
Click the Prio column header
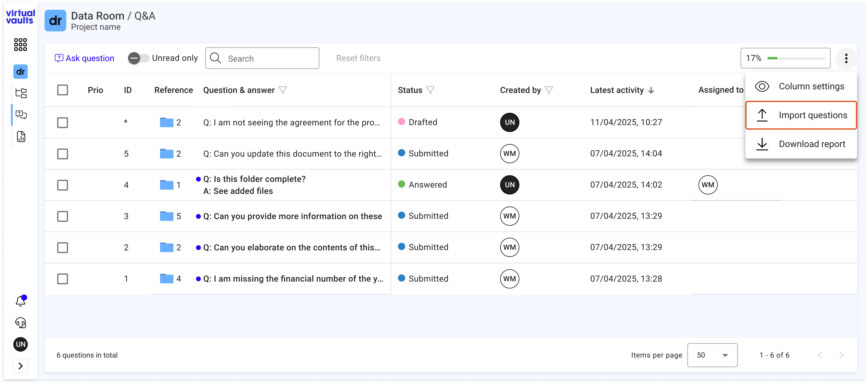click(95, 90)
